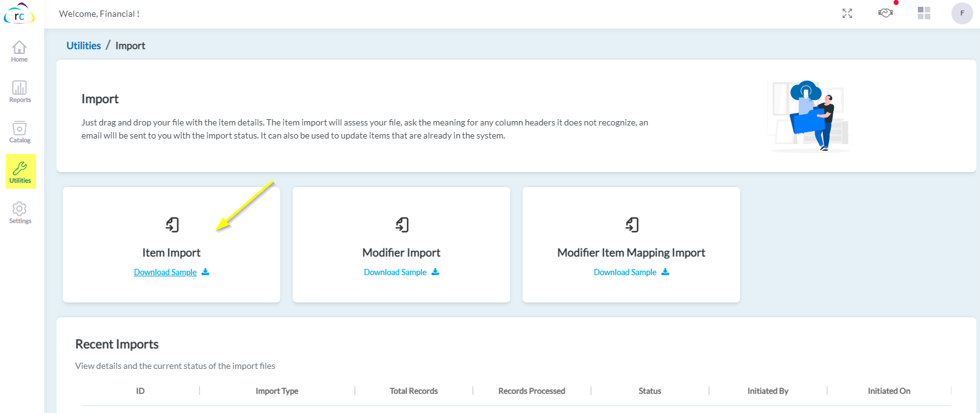
Task: Open Settings from the sidebar
Action: tap(19, 212)
